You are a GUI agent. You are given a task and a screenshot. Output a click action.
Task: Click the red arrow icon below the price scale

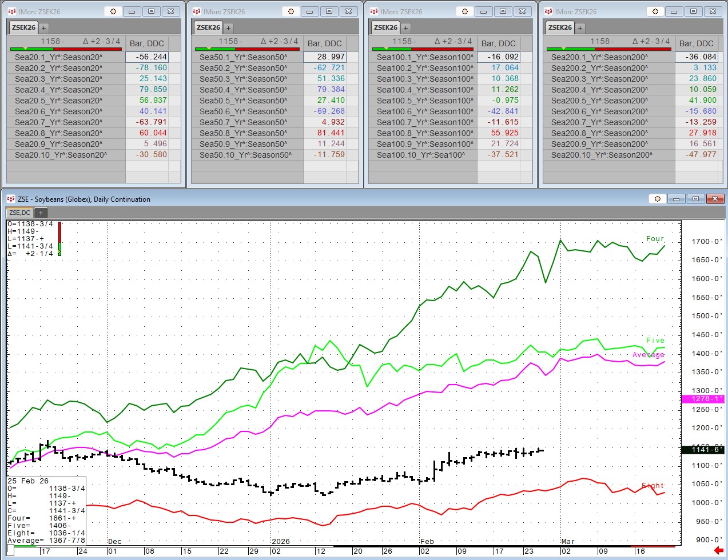pyautogui.click(x=718, y=551)
